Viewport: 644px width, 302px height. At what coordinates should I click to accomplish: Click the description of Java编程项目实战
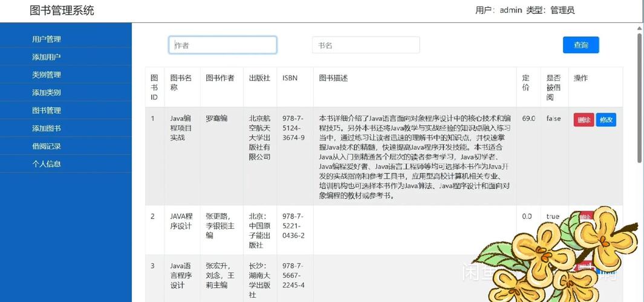coord(415,157)
